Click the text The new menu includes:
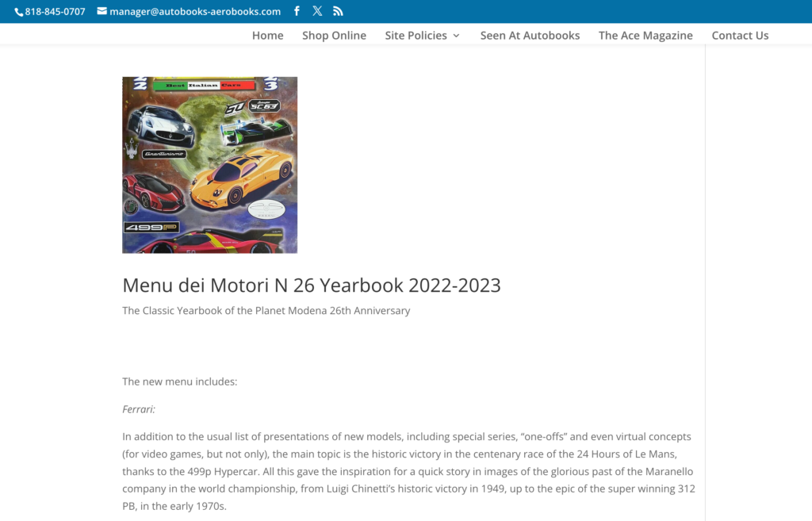The image size is (812, 521). tap(180, 381)
